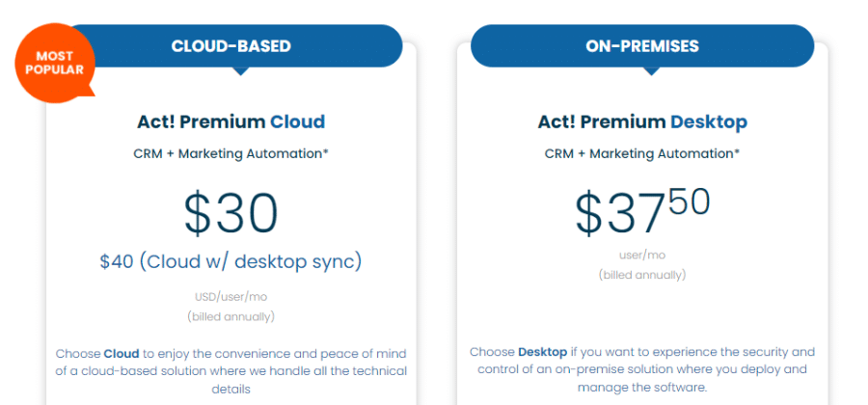
Task: Click the bold Desktop word in description
Action: click(542, 352)
